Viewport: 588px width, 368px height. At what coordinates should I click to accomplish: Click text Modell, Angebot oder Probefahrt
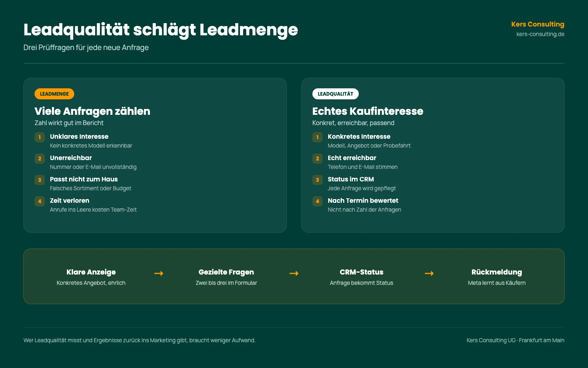(x=369, y=146)
